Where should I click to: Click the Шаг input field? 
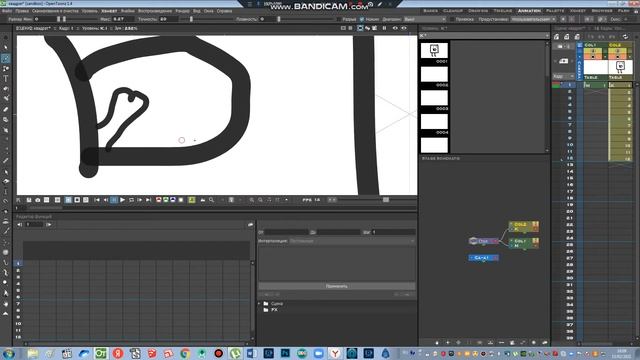click(393, 232)
